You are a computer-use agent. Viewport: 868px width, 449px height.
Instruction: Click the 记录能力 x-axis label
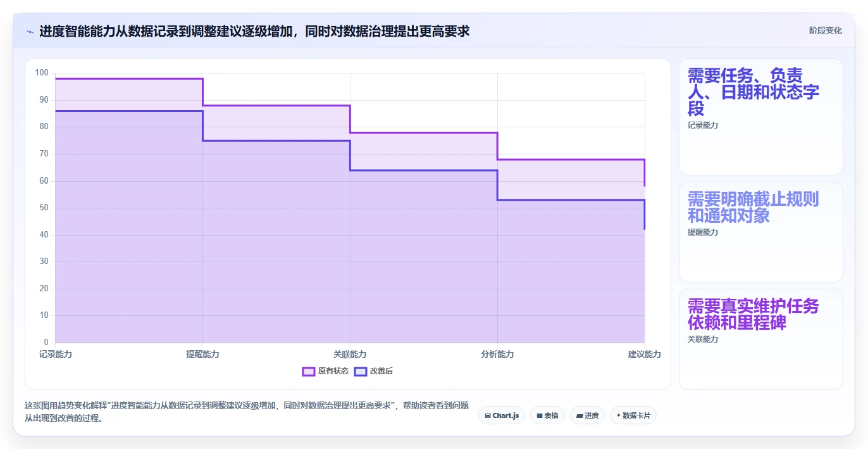click(x=56, y=354)
